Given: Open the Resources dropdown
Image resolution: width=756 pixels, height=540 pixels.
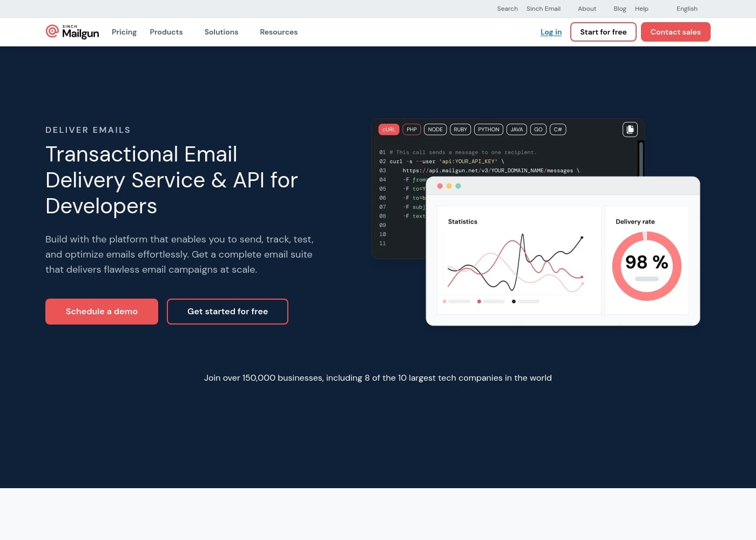Looking at the screenshot, I should click(x=279, y=32).
